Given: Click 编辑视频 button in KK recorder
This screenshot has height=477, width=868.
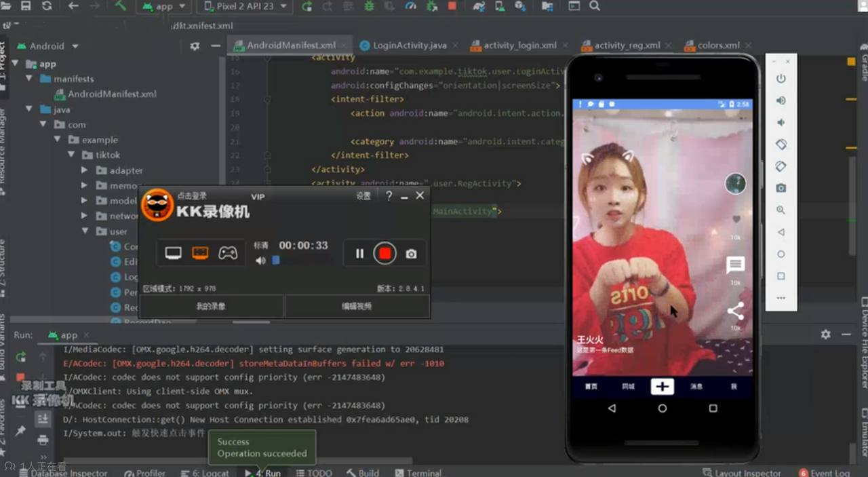Looking at the screenshot, I should pyautogui.click(x=357, y=307).
